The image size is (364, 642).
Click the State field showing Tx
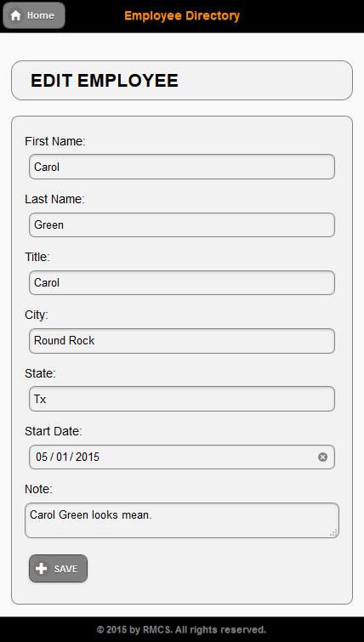pos(182,399)
